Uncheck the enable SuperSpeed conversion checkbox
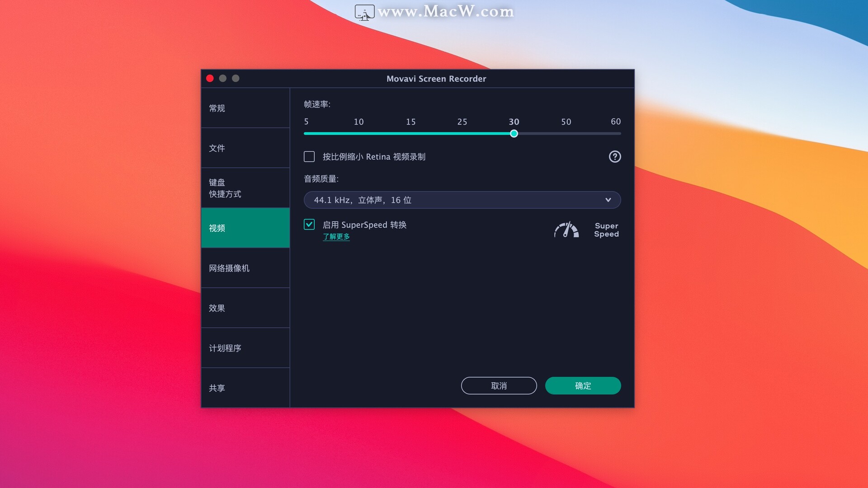The height and width of the screenshot is (488, 868). [309, 224]
